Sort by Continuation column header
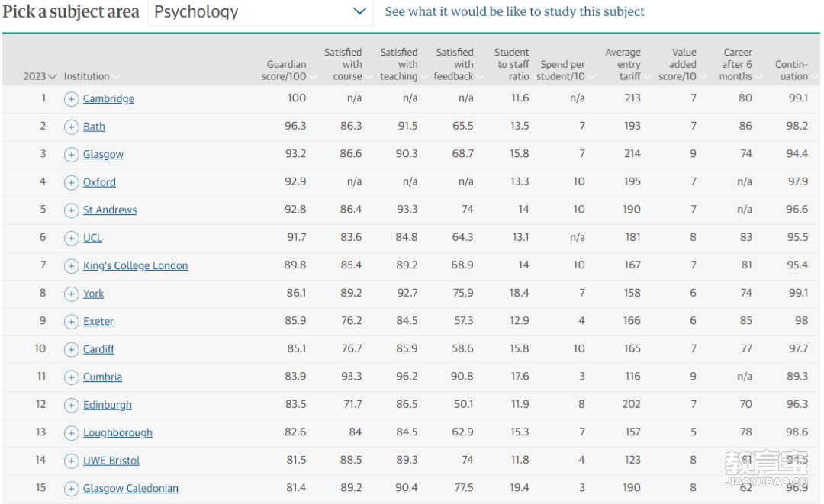824x504 pixels. coord(796,70)
